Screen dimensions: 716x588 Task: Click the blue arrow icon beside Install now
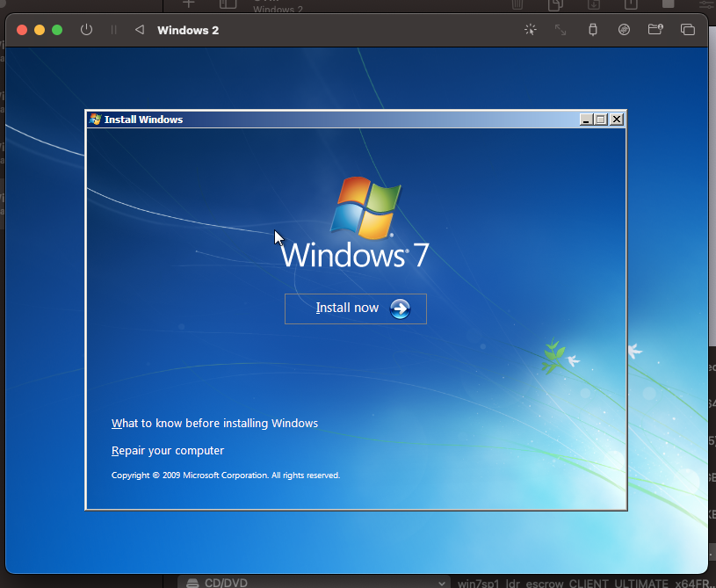click(400, 309)
